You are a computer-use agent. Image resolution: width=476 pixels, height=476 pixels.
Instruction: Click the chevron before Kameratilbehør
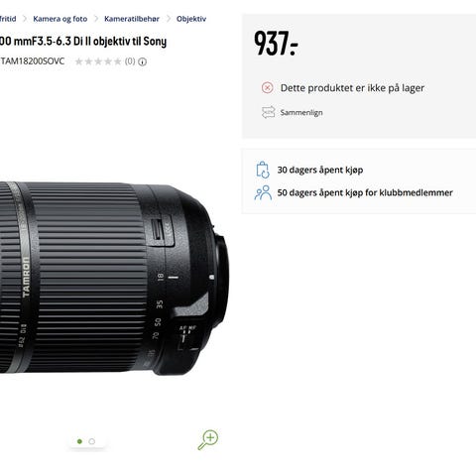pos(96,19)
